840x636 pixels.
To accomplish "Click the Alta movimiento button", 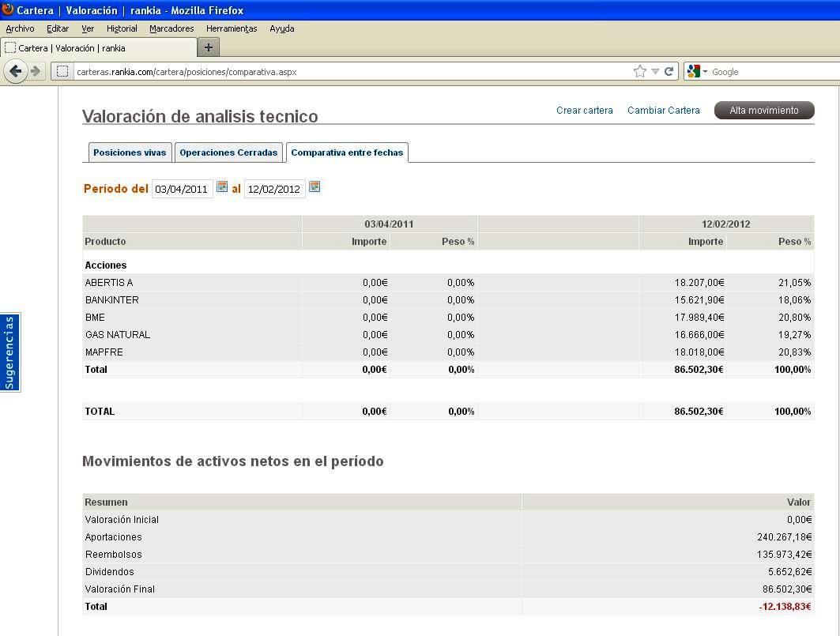I will tap(764, 111).
